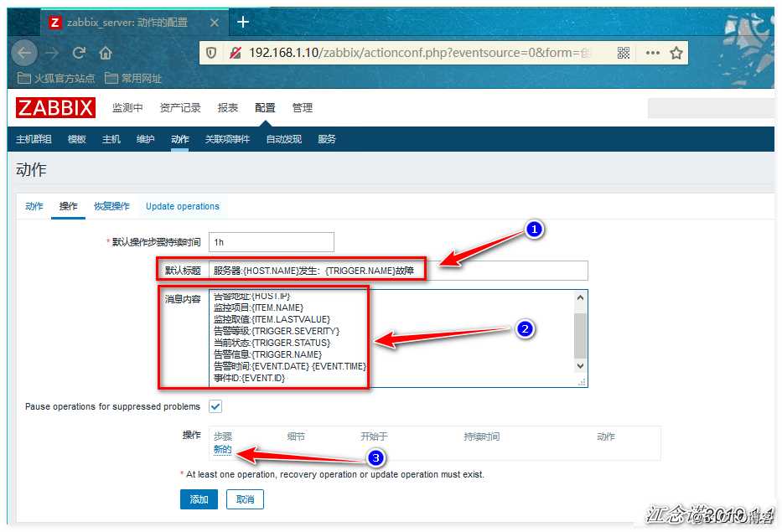The image size is (782, 532).
Task: Go to 关联项事件 submenu
Action: tap(227, 139)
